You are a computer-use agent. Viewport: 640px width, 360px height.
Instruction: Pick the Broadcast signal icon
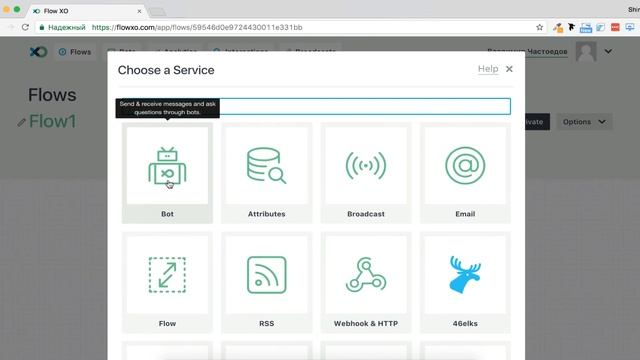coord(366,165)
